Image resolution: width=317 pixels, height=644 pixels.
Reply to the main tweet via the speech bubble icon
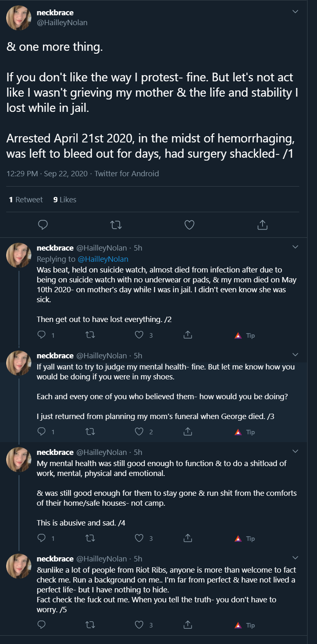coord(43,225)
